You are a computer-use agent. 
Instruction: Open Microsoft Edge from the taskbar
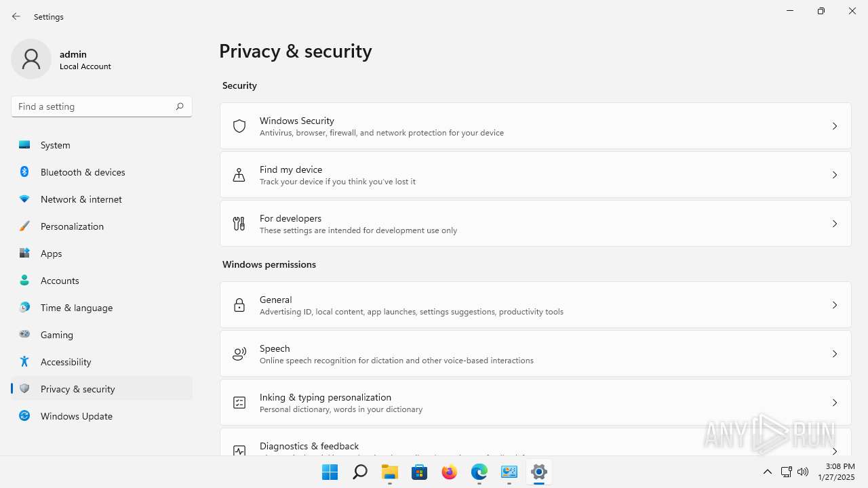[479, 472]
